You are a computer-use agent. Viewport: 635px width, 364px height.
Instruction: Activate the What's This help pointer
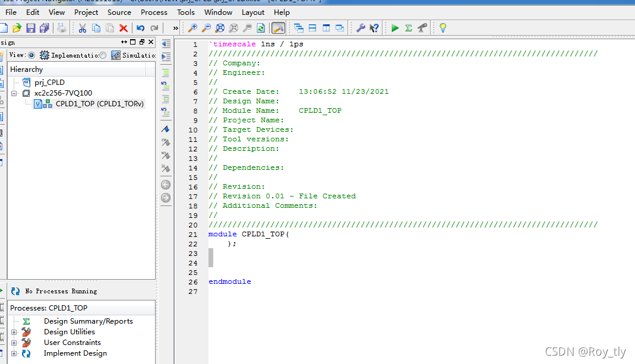[374, 28]
